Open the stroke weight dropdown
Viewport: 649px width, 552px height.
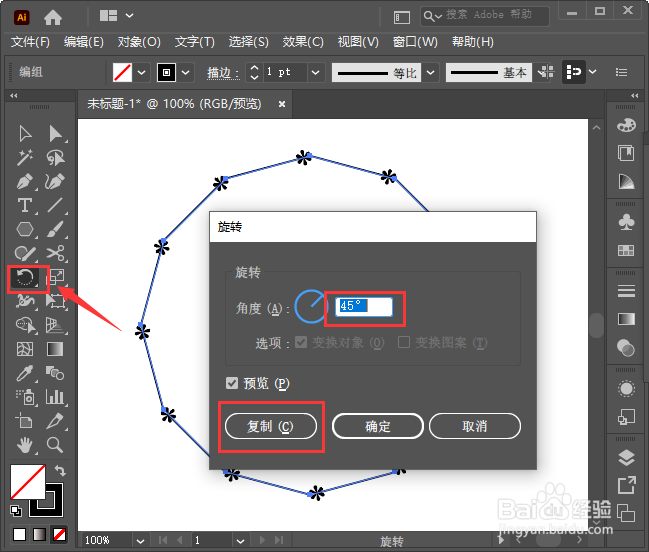pyautogui.click(x=315, y=72)
